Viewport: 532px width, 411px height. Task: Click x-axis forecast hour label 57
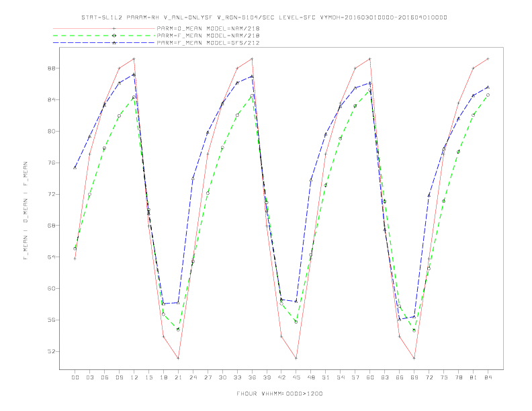click(x=355, y=377)
